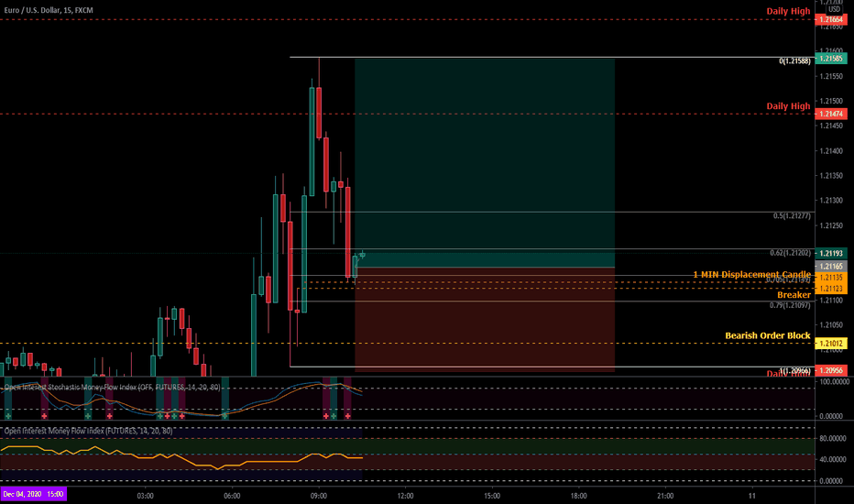The image size is (854, 504).
Task: Click the red 1.21664 price tag
Action: [x=831, y=19]
